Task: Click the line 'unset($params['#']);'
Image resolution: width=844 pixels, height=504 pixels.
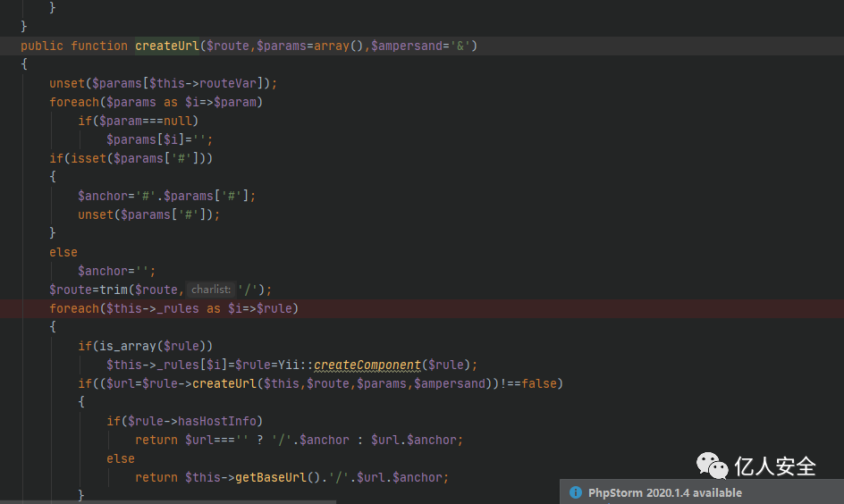Action: click(149, 214)
